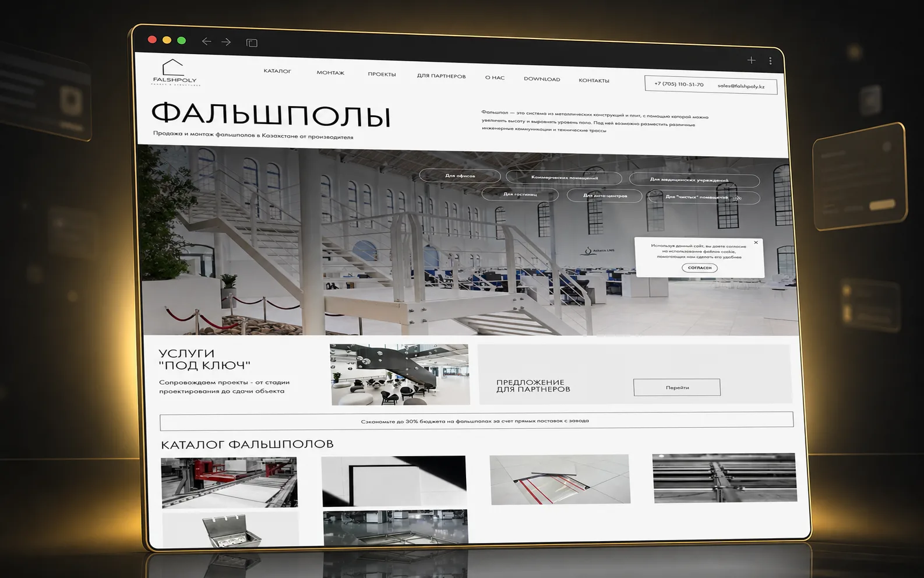Click the Фальшполы main title
This screenshot has width=924, height=578.
coord(271,115)
